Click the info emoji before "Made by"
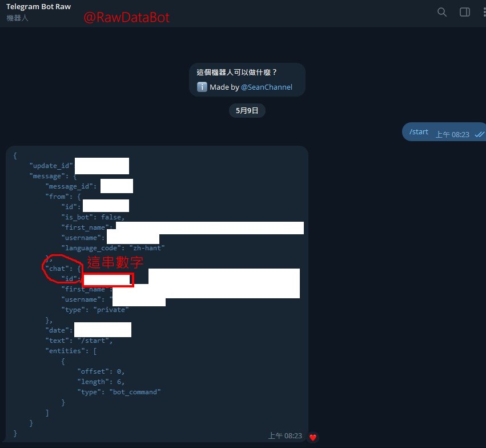Screen dimensions: 486x448 tap(202, 87)
